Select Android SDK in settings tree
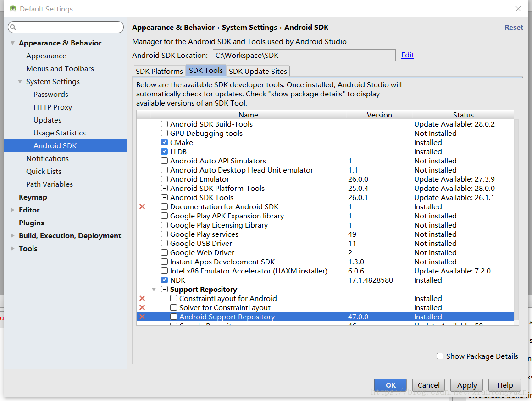 click(x=66, y=145)
